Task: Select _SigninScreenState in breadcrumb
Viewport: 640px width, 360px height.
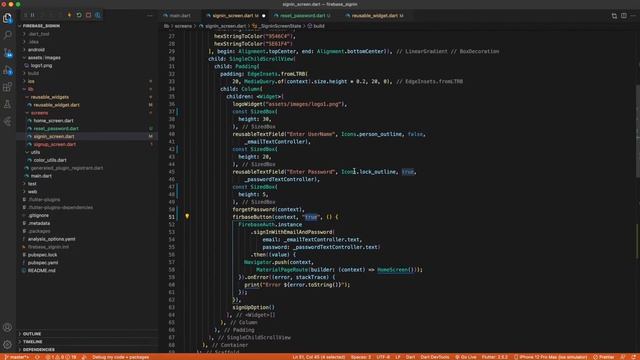Action: 281,26
